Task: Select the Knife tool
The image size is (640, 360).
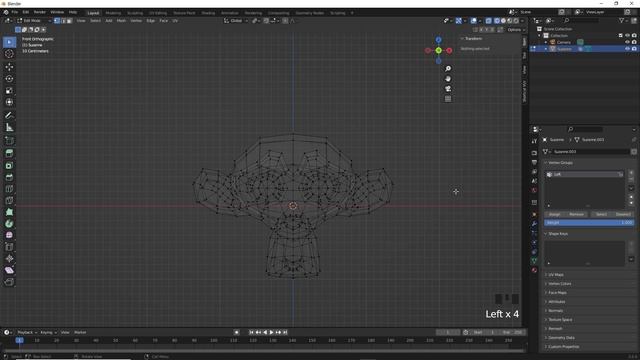Action: pyautogui.click(x=9, y=200)
